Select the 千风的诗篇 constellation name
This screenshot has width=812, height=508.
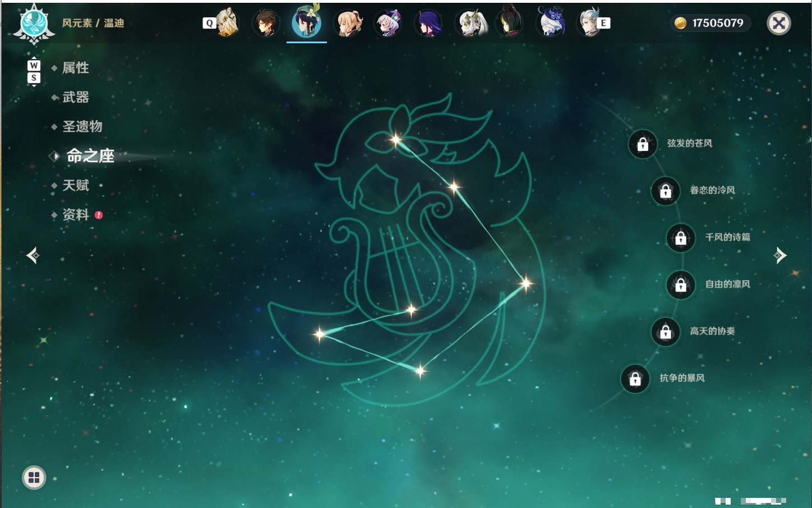pos(727,237)
